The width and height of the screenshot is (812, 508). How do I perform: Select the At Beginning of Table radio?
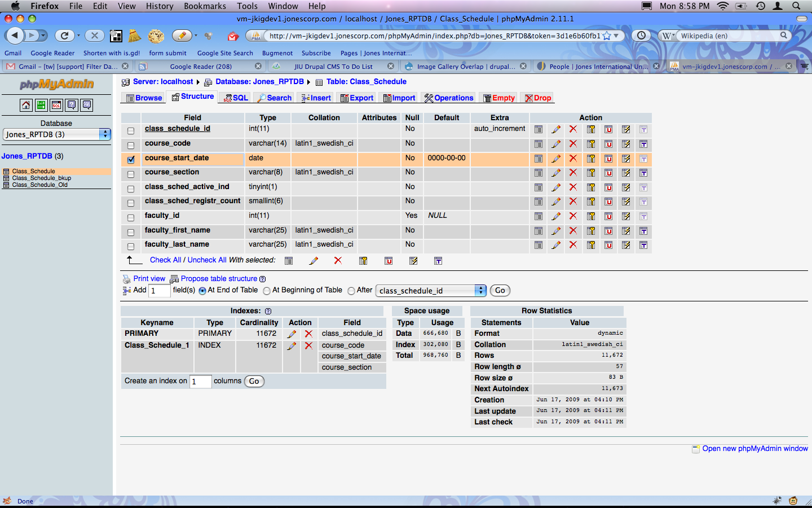click(x=267, y=291)
